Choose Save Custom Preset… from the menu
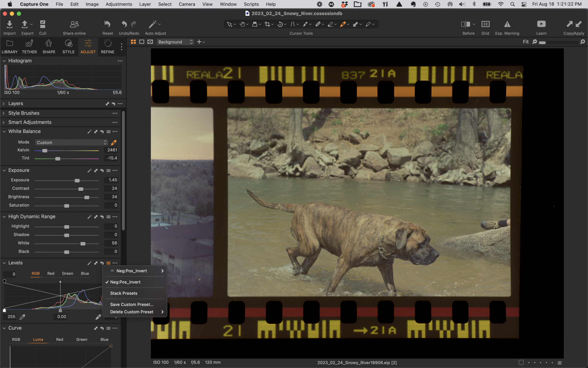This screenshot has width=588, height=368. click(132, 304)
